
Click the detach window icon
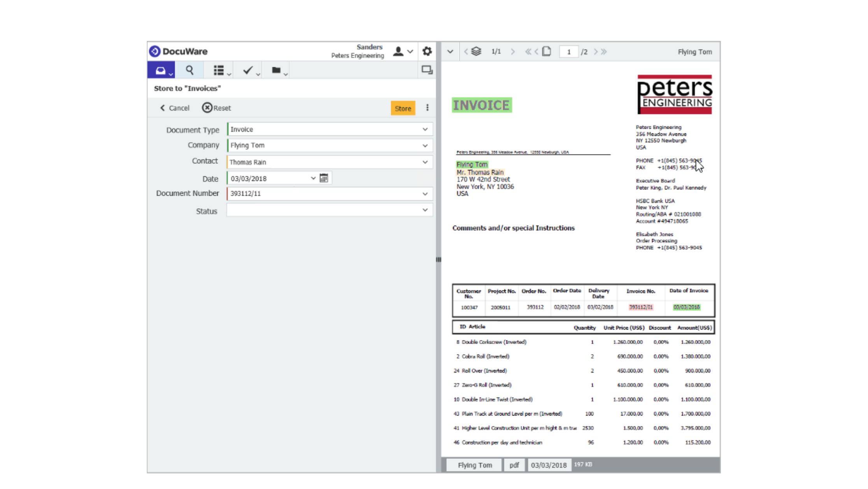click(x=427, y=70)
